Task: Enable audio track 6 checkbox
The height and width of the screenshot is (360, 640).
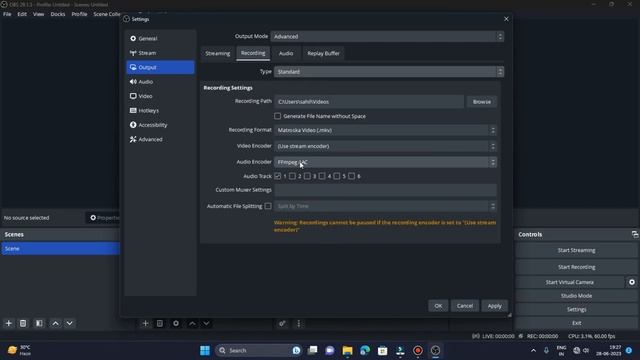Action: (x=351, y=176)
